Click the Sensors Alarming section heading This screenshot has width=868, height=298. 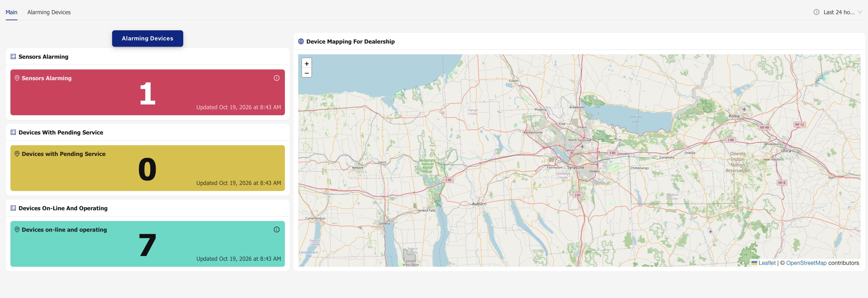coord(44,57)
